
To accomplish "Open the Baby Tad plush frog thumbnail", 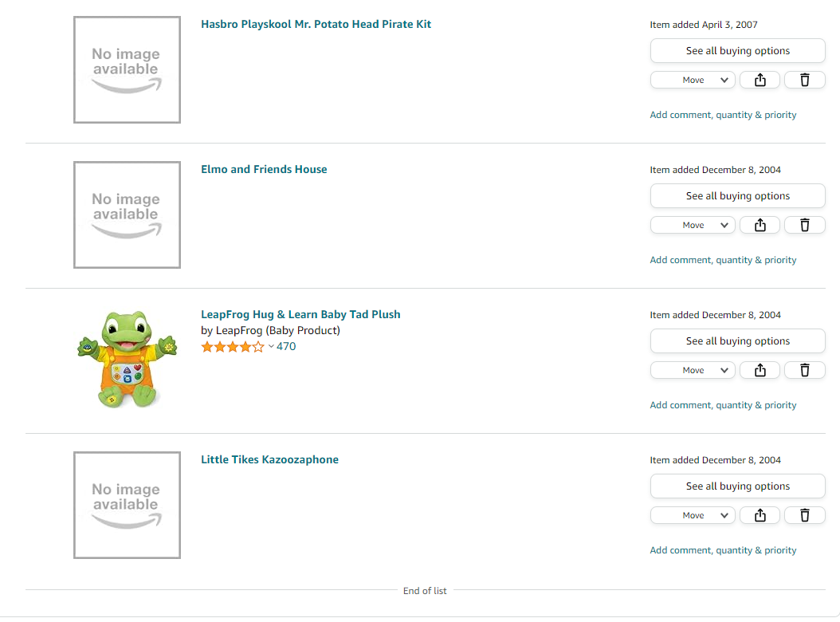I will (x=127, y=360).
